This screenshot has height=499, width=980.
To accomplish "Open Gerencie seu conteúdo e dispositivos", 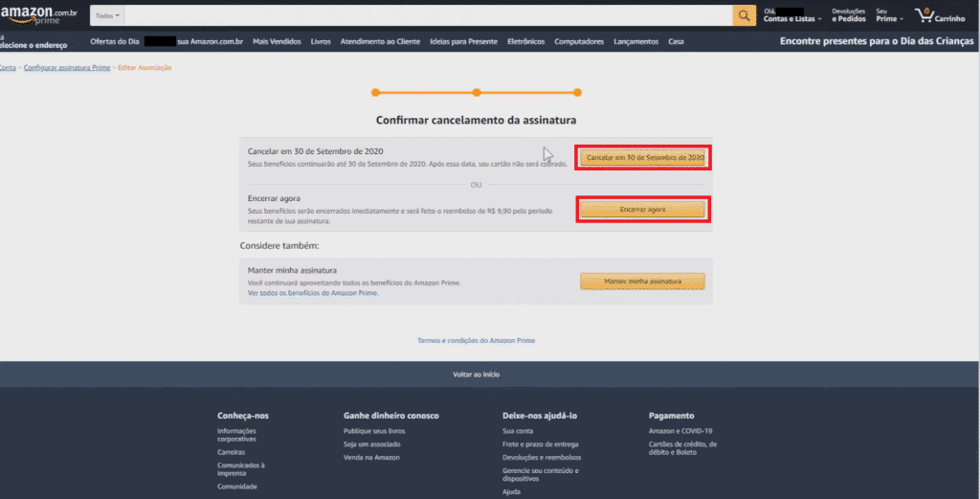I will coord(541,474).
